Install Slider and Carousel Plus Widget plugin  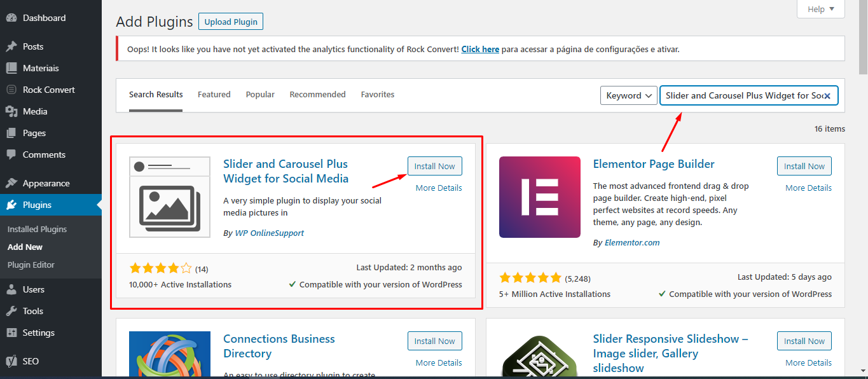point(435,166)
